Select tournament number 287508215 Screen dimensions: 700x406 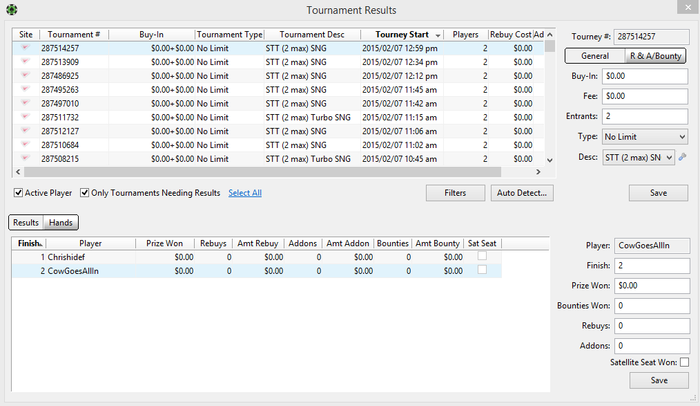tap(60, 159)
